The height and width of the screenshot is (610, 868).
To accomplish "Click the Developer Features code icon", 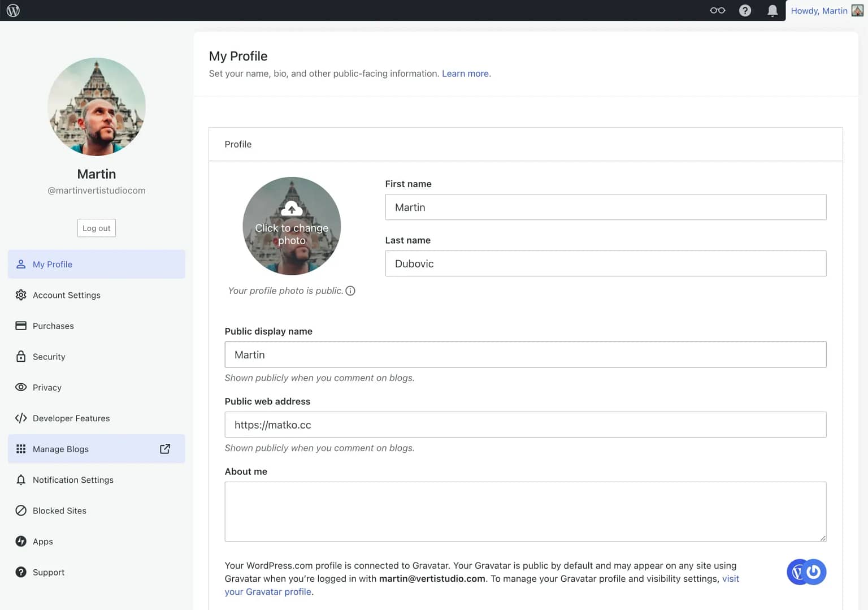I will (x=21, y=418).
